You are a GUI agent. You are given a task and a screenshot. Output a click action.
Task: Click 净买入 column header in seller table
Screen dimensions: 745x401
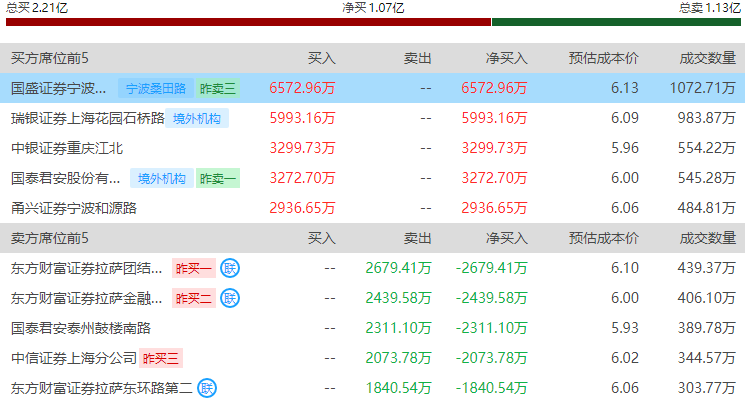[506, 238]
